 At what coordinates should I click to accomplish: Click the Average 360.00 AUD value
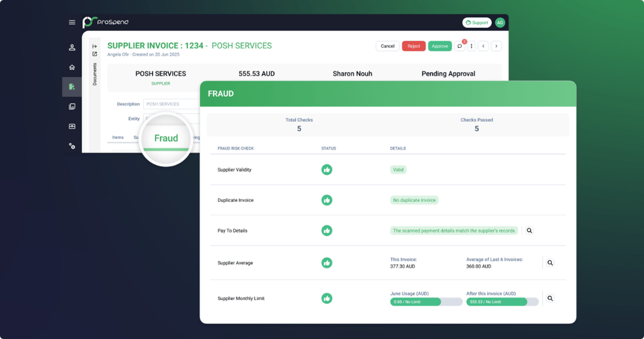click(x=479, y=266)
